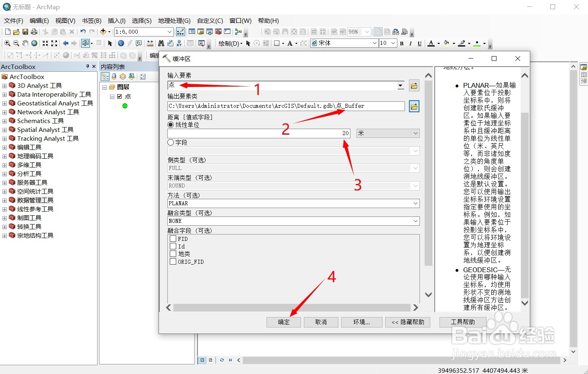Create a new map document
Viewport: 588px width, 374px height.
pyautogui.click(x=8, y=32)
